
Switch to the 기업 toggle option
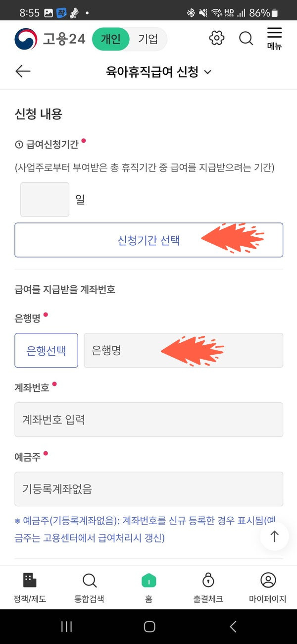pyautogui.click(x=148, y=39)
